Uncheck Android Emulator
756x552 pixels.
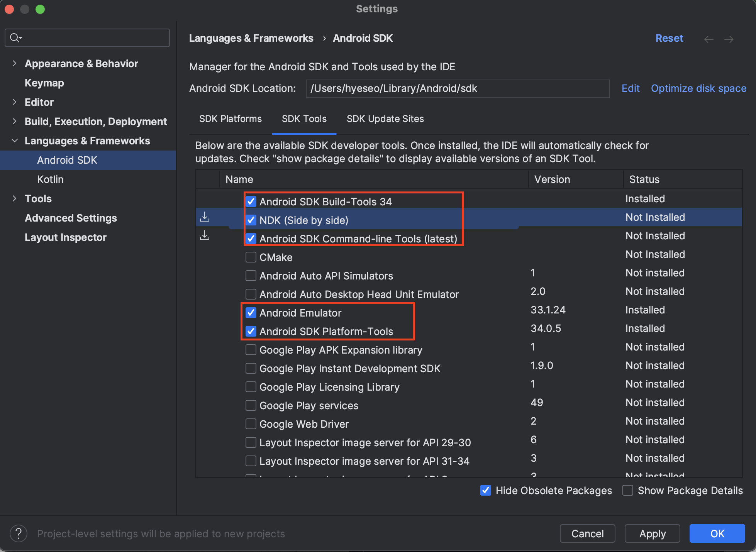pyautogui.click(x=251, y=313)
